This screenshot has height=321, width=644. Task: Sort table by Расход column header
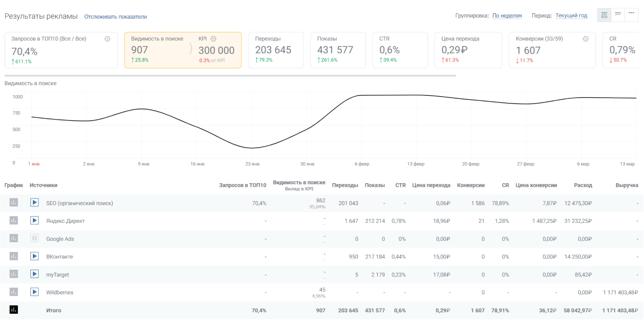[583, 185]
